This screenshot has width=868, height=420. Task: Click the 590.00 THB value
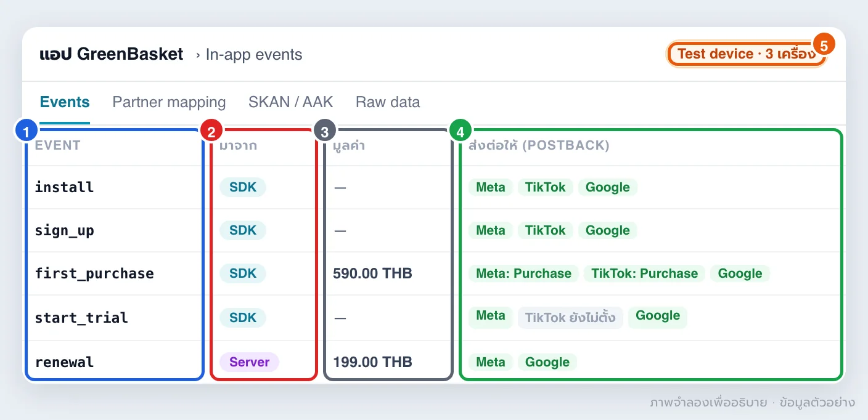[372, 273]
